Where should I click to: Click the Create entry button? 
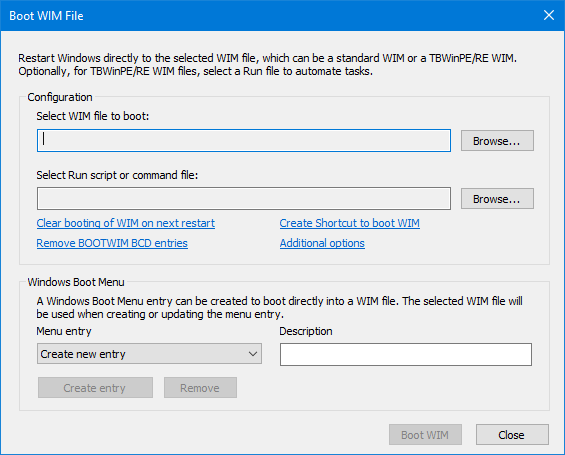pyautogui.click(x=95, y=388)
